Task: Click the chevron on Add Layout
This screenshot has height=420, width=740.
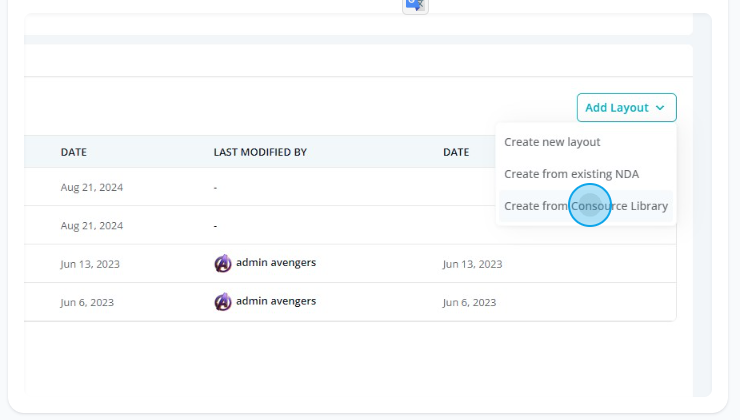Action: [x=660, y=108]
